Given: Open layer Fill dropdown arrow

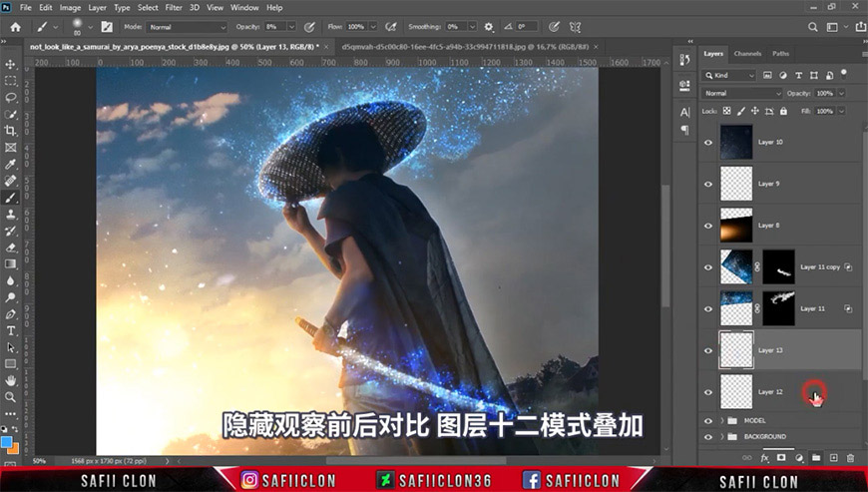Looking at the screenshot, I should pyautogui.click(x=841, y=111).
